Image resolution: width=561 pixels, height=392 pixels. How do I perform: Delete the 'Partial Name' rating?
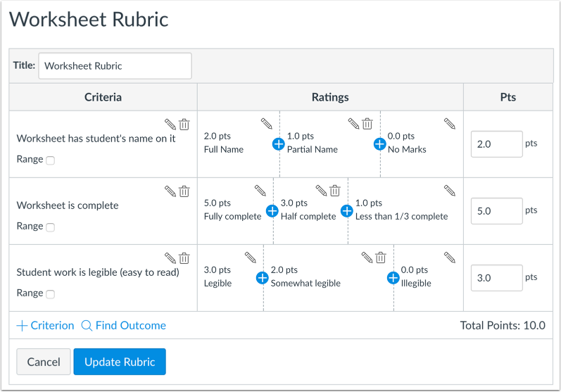click(x=367, y=124)
